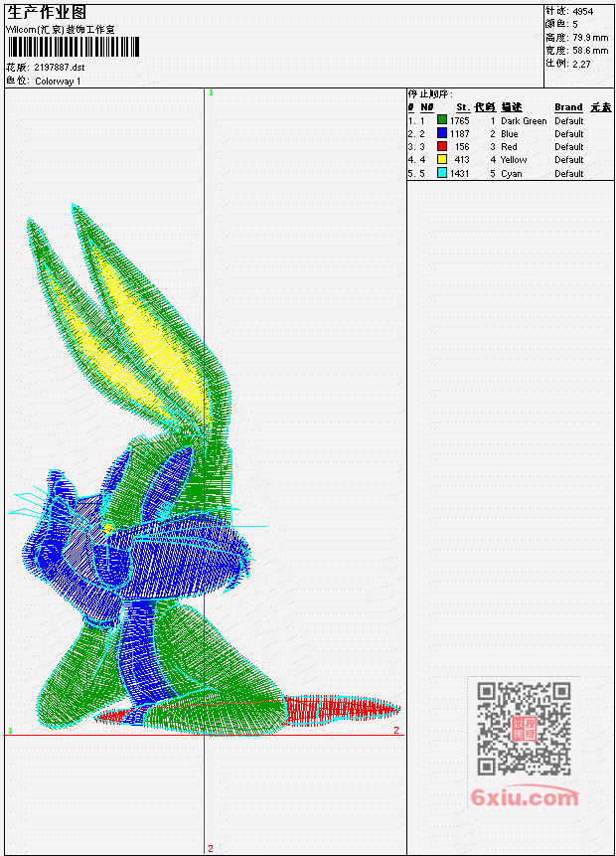Viewport: 616px width, 856px height.
Task: Click the height value 79.9 mm
Action: click(x=590, y=38)
